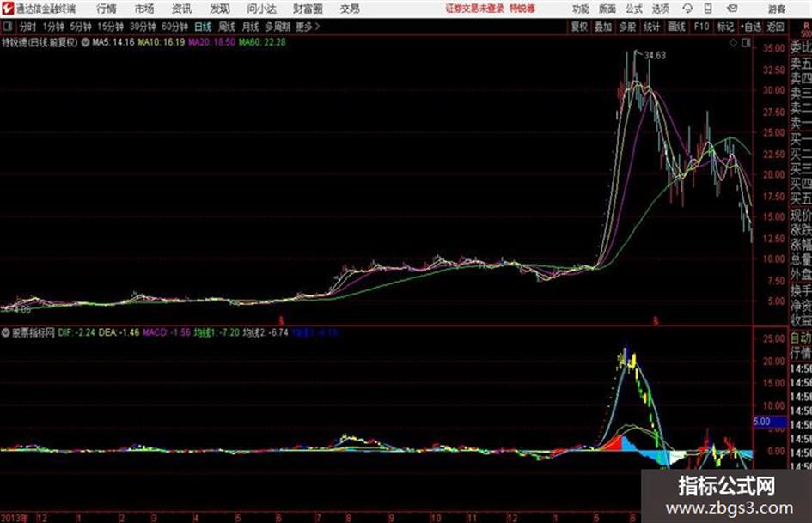Open the 公式 menu
The height and width of the screenshot is (523, 812).
click(x=634, y=9)
